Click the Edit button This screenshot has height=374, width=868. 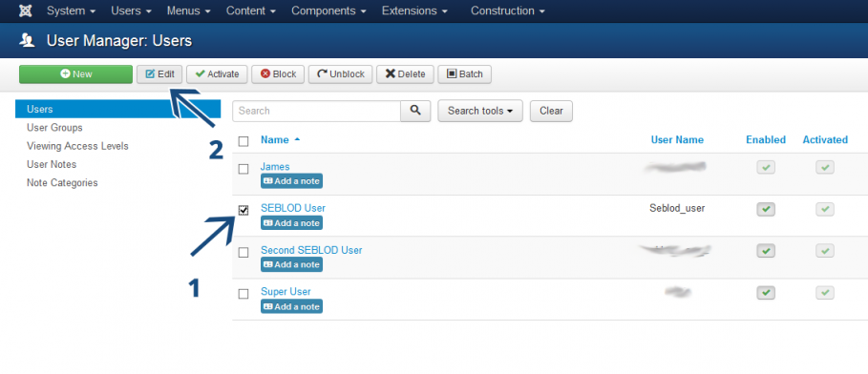pyautogui.click(x=159, y=74)
